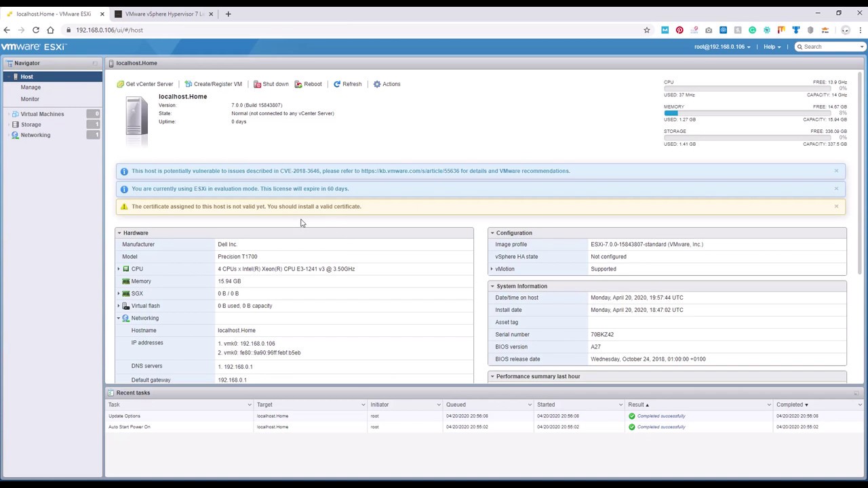Click the Shut down icon
This screenshot has width=868, height=488.
point(258,84)
